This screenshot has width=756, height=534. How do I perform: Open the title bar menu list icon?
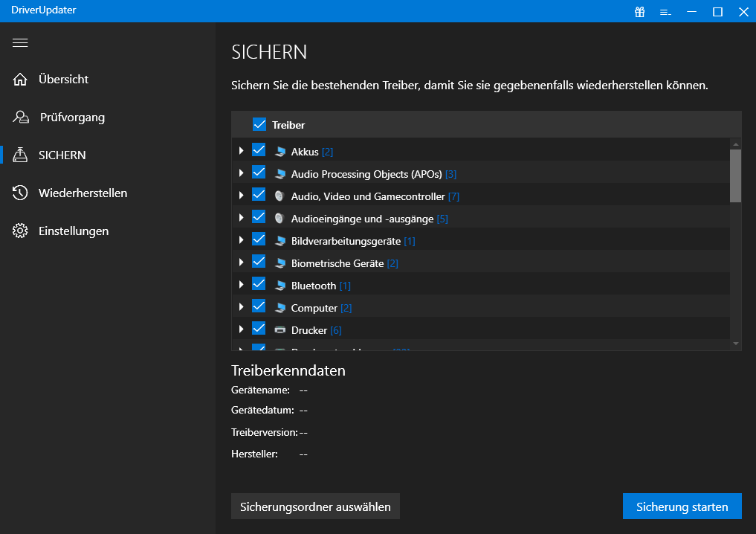click(x=665, y=11)
